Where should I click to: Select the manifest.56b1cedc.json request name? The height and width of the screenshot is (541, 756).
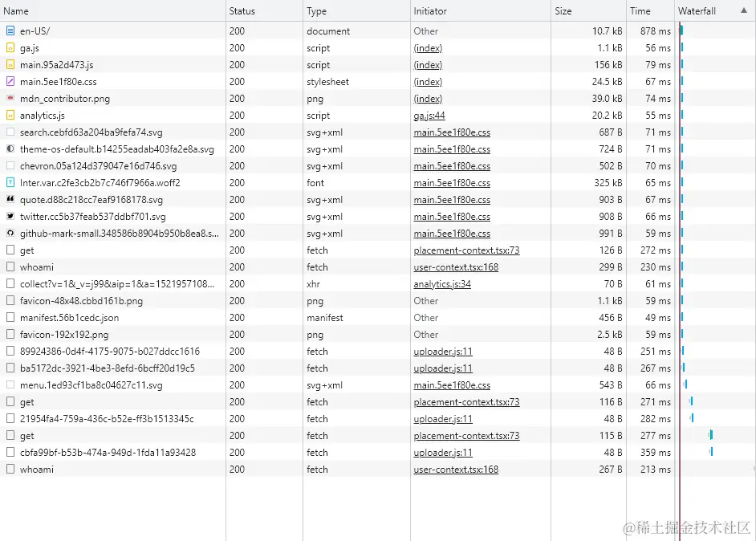pos(69,317)
